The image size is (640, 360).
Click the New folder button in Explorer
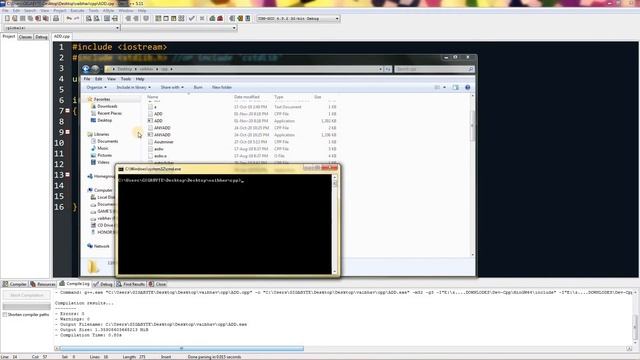tap(222, 87)
